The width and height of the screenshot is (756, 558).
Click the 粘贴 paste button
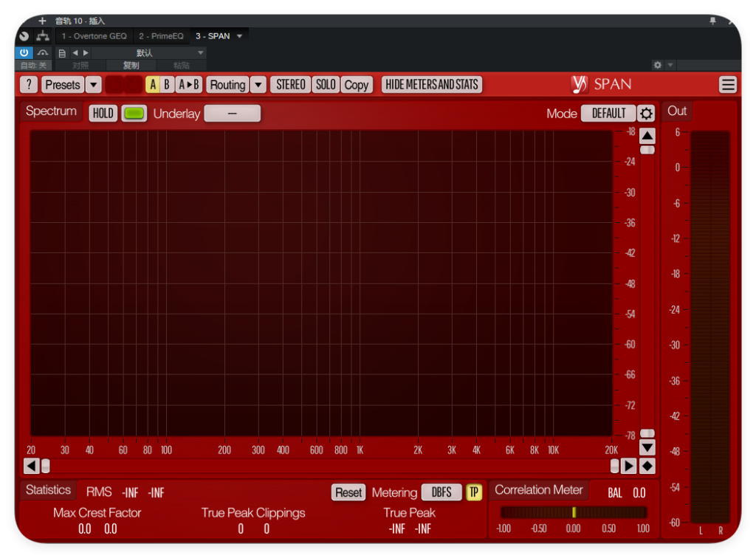click(182, 65)
